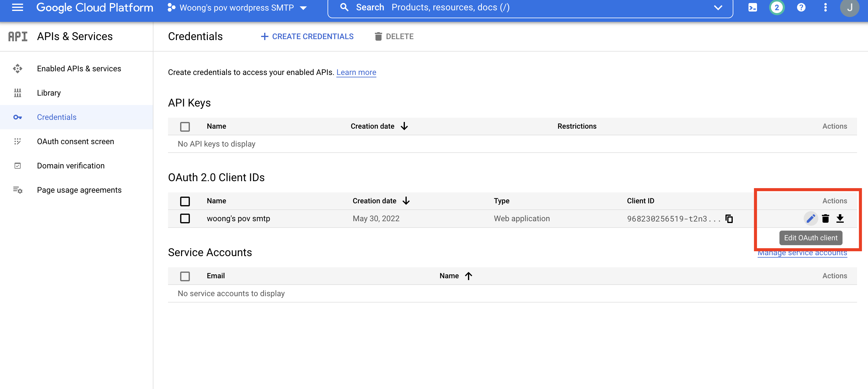Open the Woong's pov wordpress SMTP project selector

point(237,7)
